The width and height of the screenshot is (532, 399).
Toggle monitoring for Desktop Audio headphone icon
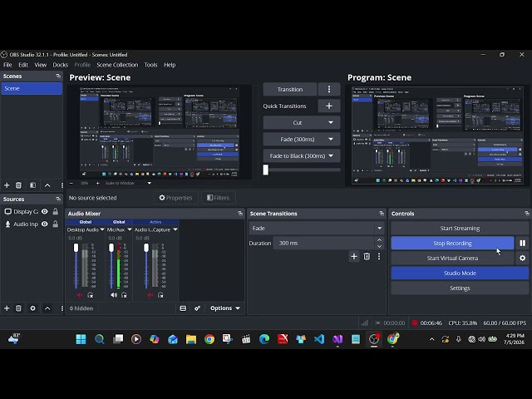(91, 295)
